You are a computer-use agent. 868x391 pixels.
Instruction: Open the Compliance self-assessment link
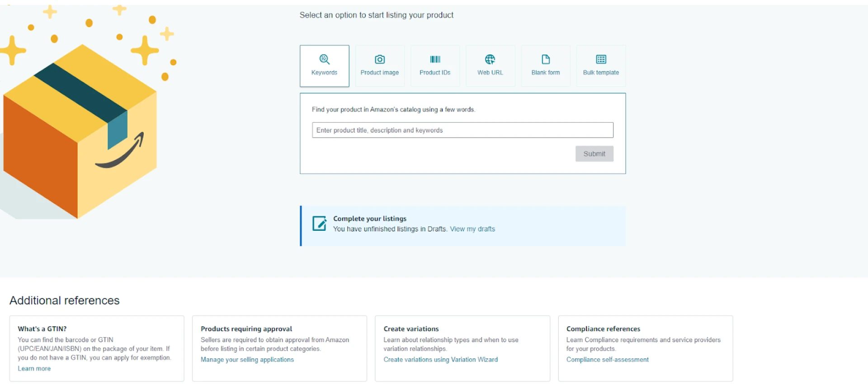607,359
